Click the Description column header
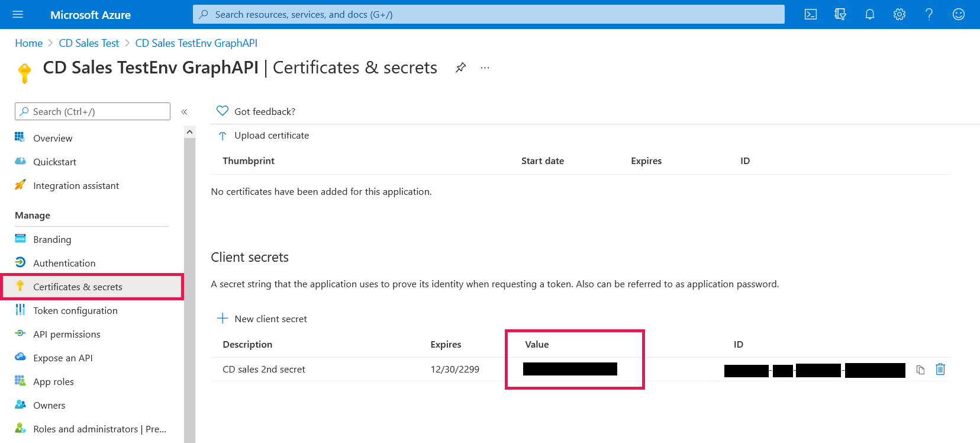 tap(247, 345)
